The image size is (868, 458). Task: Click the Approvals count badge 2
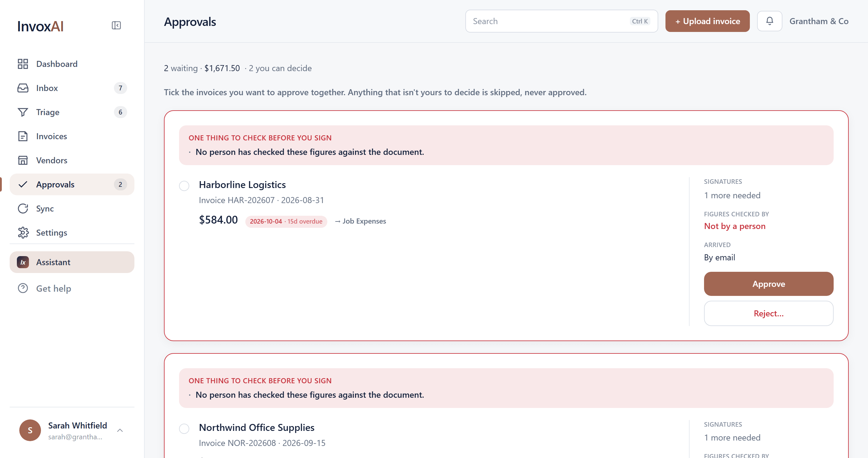click(x=120, y=184)
